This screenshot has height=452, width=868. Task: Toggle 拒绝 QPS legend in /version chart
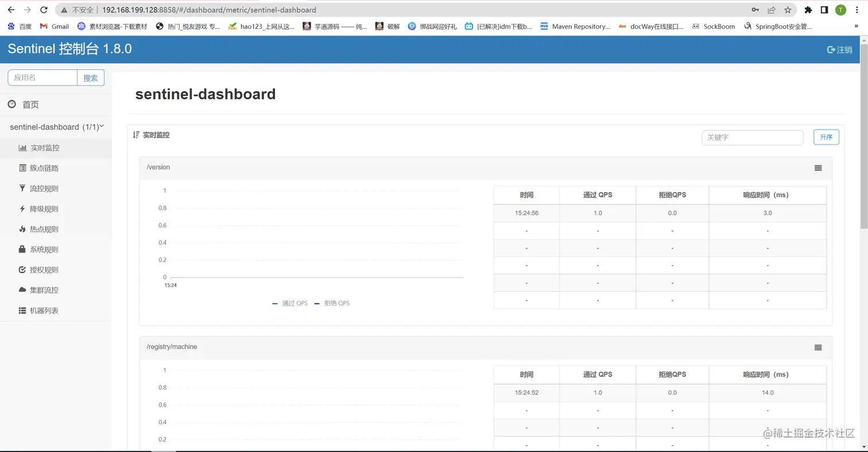point(332,303)
